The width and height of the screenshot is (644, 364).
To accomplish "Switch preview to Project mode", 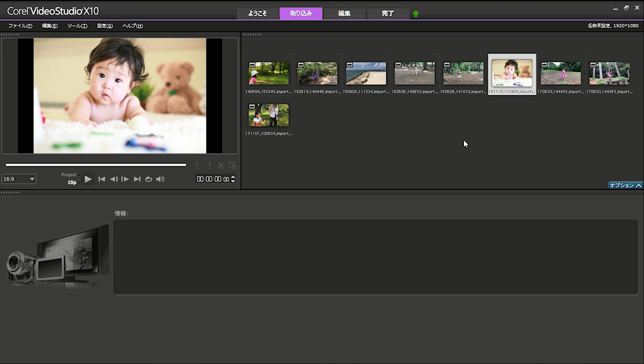I will tap(69, 175).
